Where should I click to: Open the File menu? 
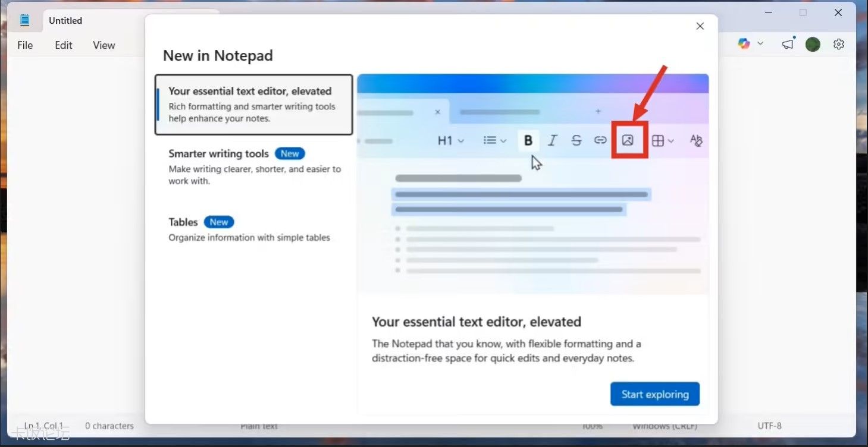[x=25, y=45]
